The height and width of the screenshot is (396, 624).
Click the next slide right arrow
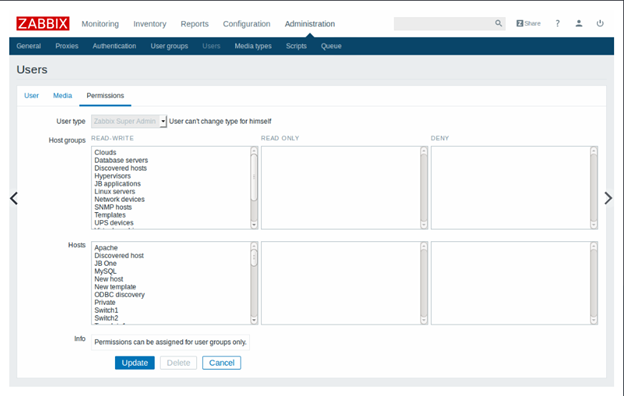[608, 198]
